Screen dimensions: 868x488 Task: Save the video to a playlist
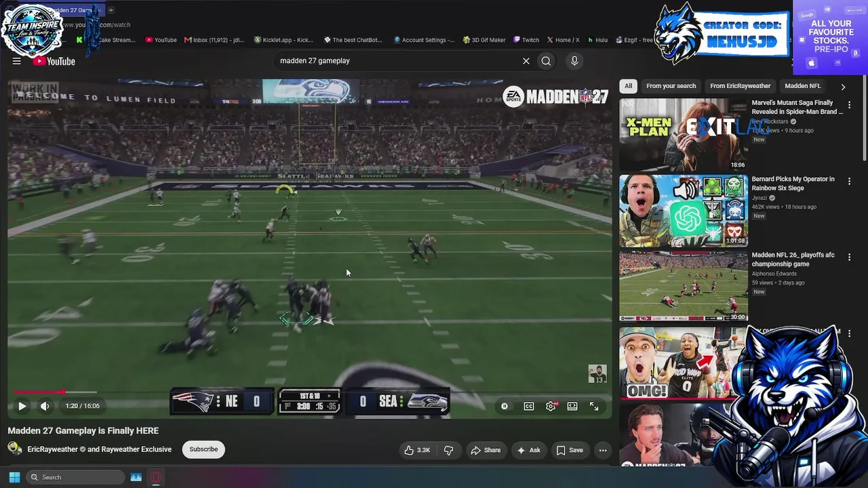click(x=570, y=450)
